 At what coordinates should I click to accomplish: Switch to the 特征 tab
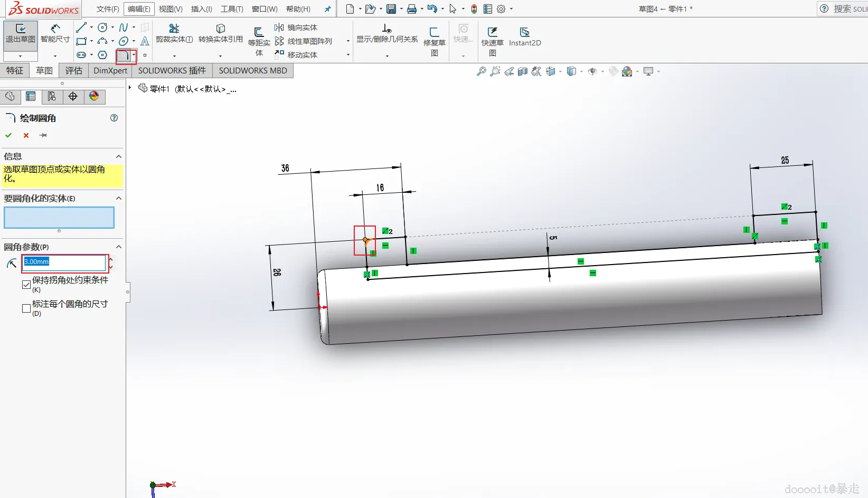(15, 71)
